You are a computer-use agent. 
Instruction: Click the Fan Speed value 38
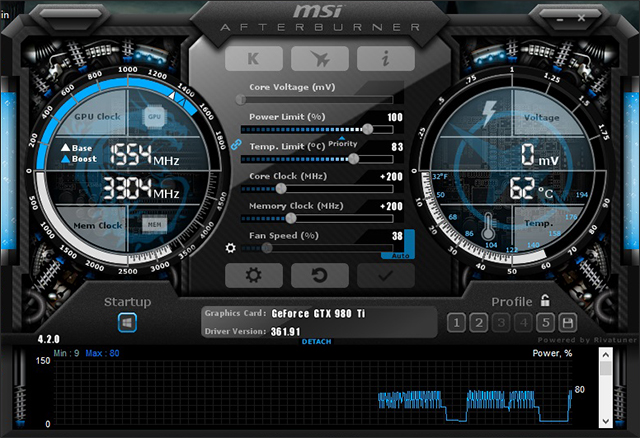[x=397, y=236]
